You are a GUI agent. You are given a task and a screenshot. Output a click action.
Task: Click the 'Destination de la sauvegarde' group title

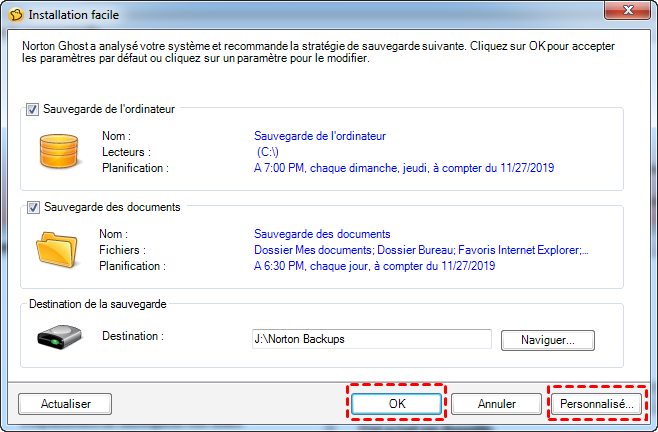click(98, 304)
